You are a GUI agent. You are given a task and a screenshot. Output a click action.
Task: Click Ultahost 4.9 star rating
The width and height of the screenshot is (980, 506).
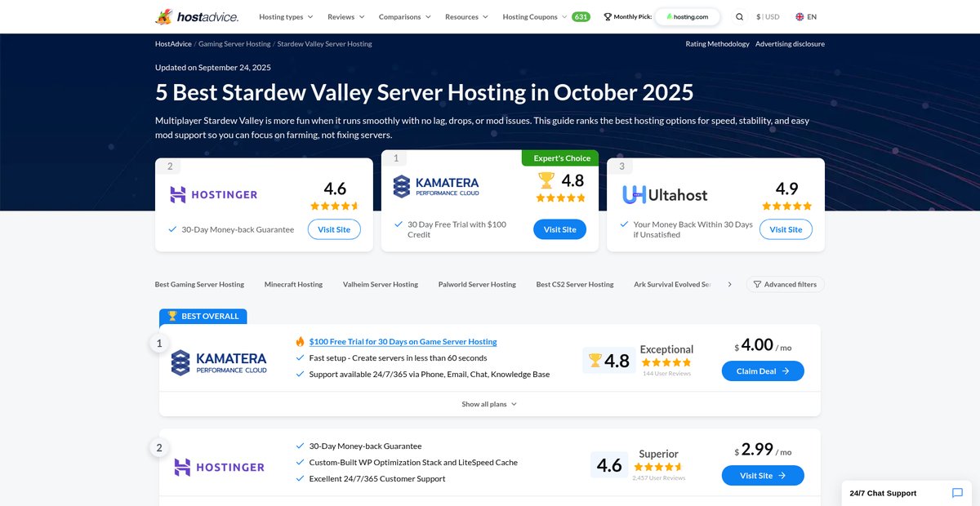(x=787, y=206)
